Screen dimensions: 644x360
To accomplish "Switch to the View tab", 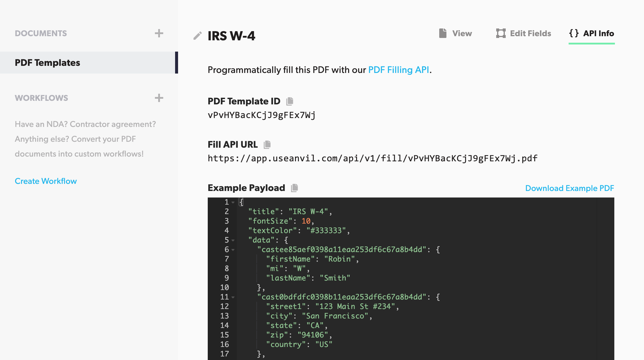I will pos(456,33).
